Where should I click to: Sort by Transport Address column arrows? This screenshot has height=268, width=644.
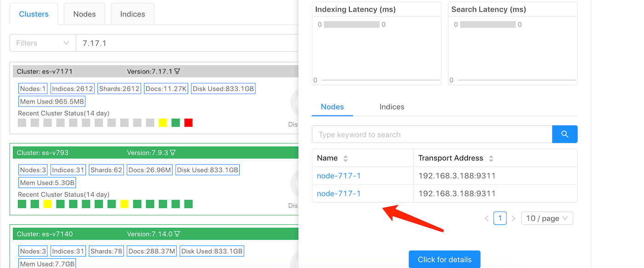491,158
